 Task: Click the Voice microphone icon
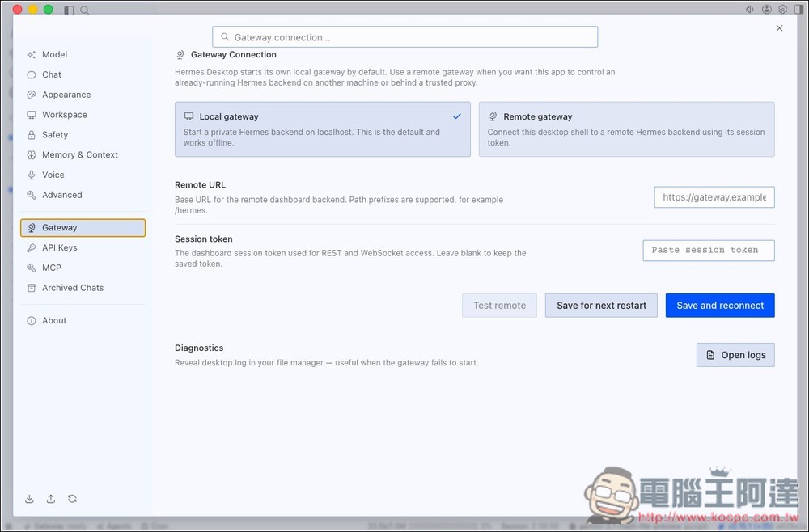(32, 175)
